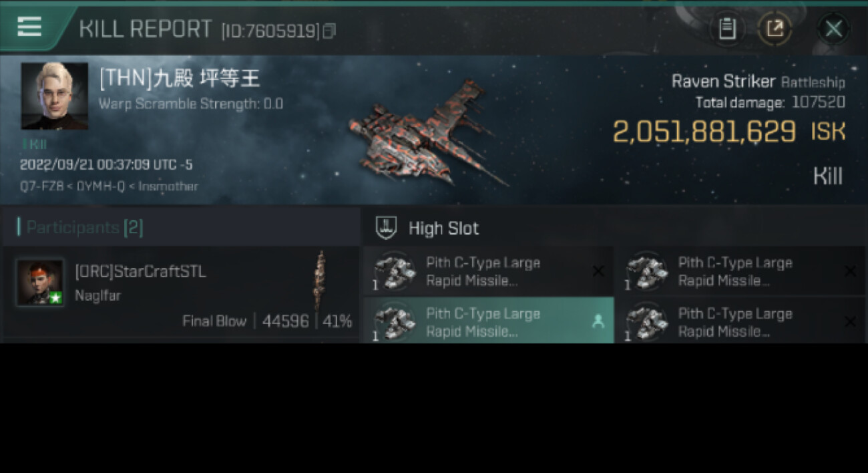Open the Raven Striker ship image
The height and width of the screenshot is (473, 868).
pyautogui.click(x=427, y=134)
